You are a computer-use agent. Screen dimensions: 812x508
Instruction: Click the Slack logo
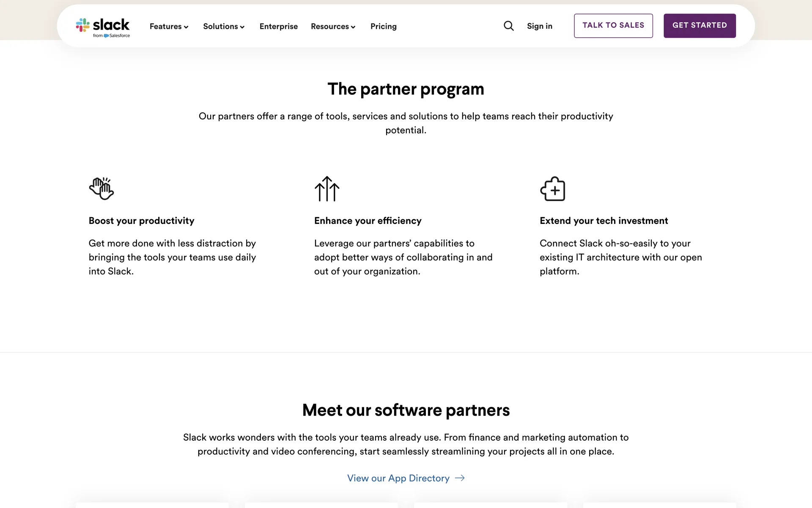pyautogui.click(x=103, y=25)
